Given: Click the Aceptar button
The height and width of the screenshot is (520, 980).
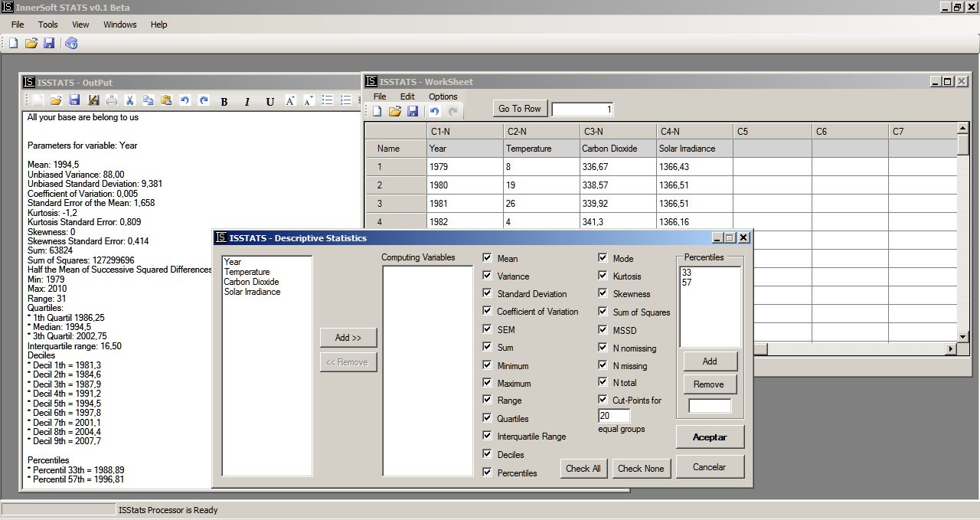Looking at the screenshot, I should click(x=710, y=437).
